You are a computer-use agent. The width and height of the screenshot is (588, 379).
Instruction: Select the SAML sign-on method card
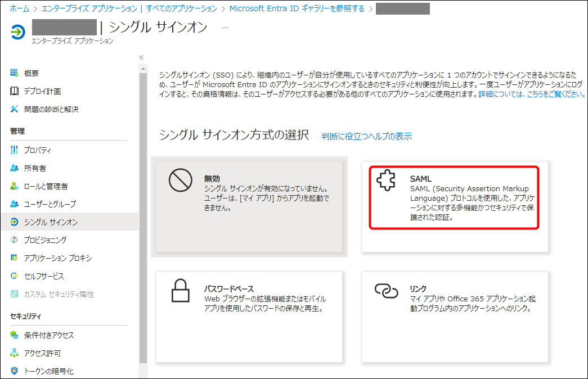tap(455, 207)
